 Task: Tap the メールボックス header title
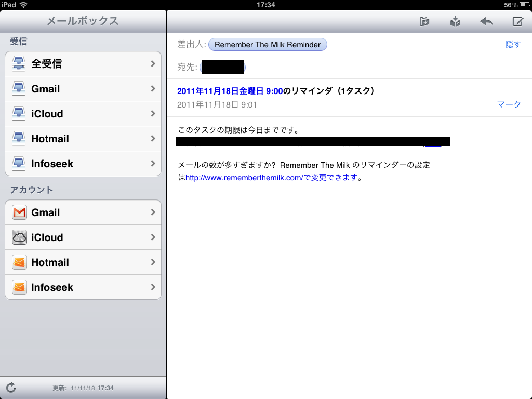click(x=83, y=21)
